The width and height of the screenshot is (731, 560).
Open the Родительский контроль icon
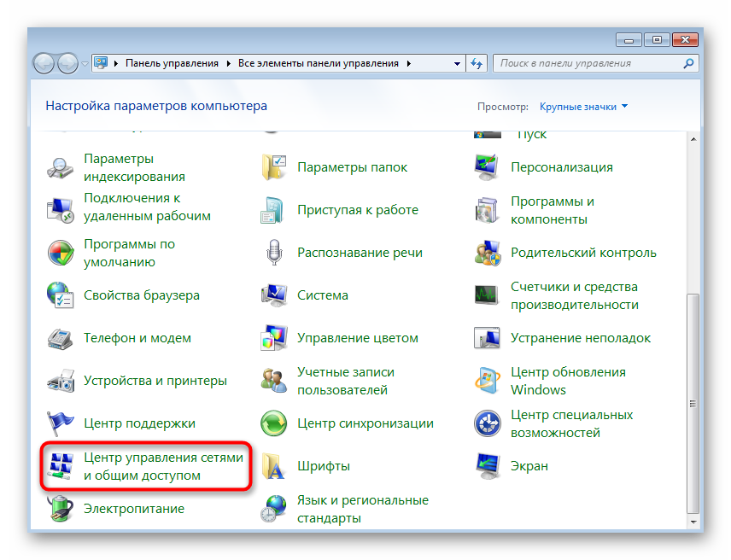coord(487,253)
